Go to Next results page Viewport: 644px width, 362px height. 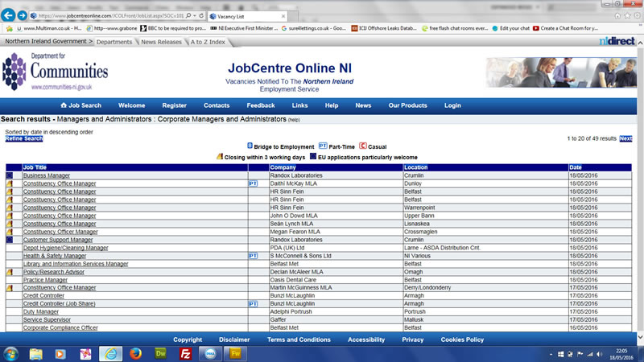[625, 138]
